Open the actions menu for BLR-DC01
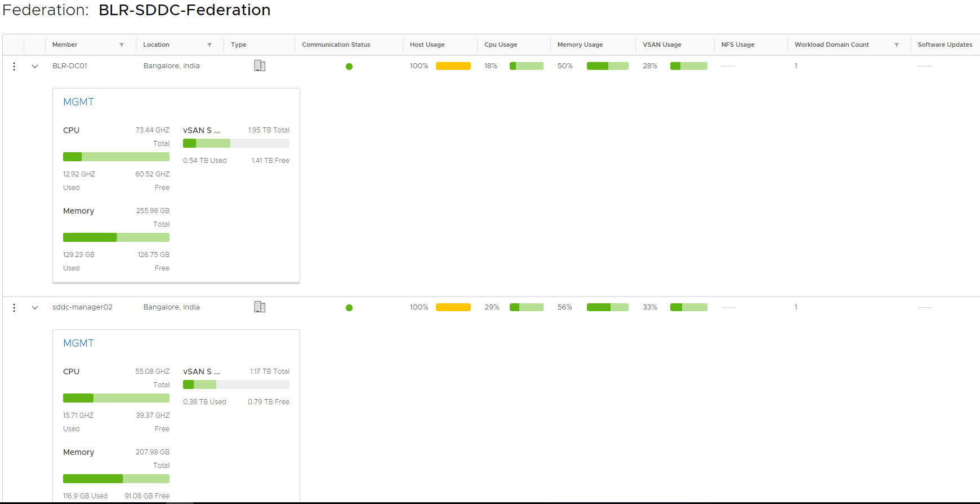Screen dimensions: 980x504 [14, 67]
